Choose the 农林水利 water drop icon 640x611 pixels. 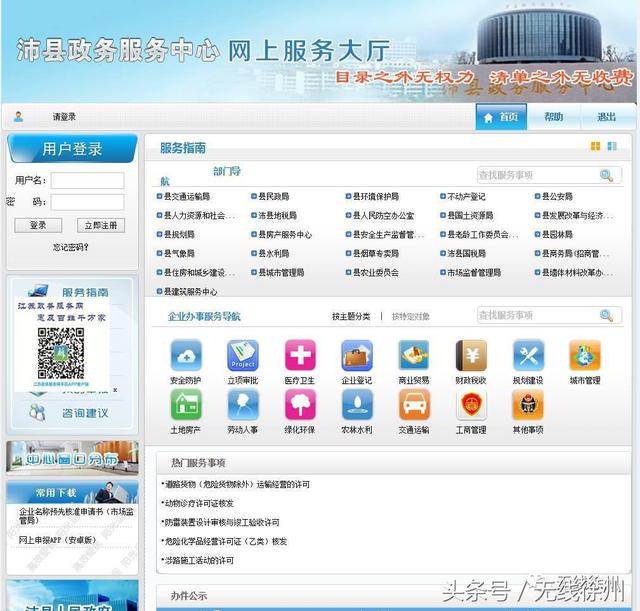pyautogui.click(x=357, y=405)
